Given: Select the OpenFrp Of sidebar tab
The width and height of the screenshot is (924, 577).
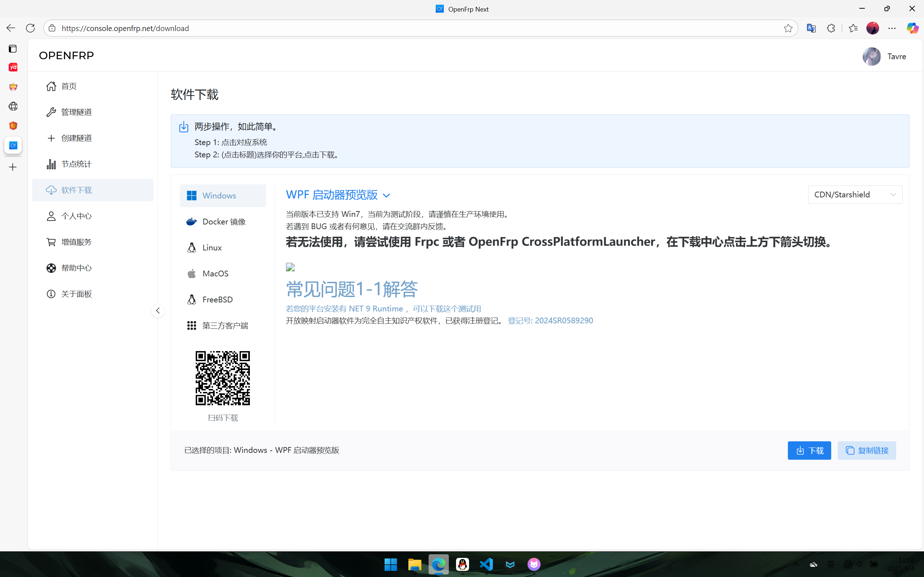Looking at the screenshot, I should coord(13,145).
